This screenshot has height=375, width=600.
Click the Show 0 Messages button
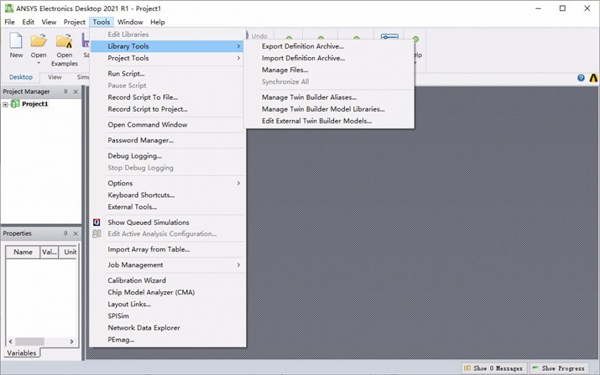494,368
